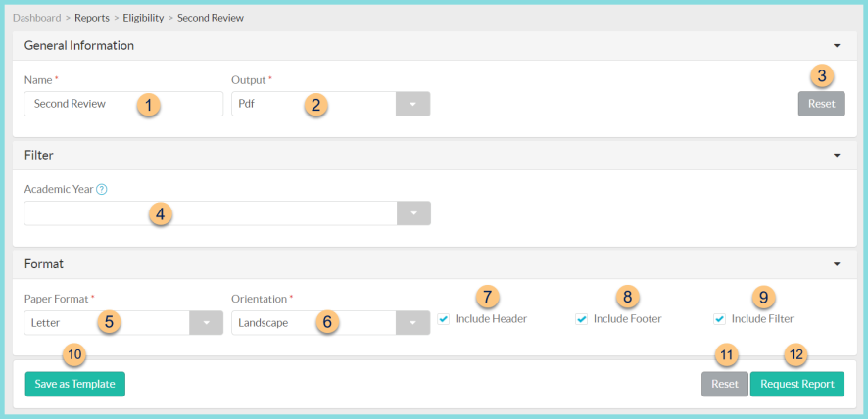Click the Academic Year help question-mark icon
This screenshot has height=419, width=868.
101,189
